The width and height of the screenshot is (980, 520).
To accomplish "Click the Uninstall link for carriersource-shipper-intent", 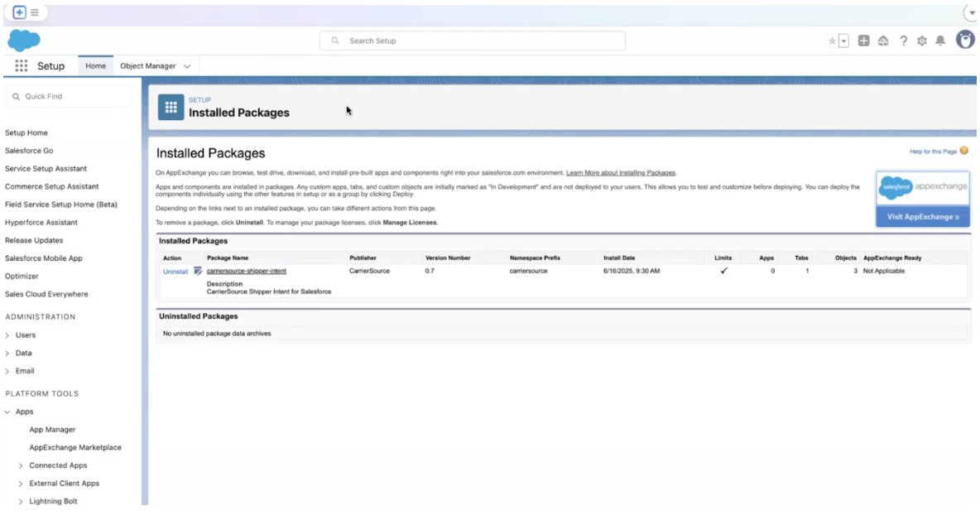I will (175, 272).
